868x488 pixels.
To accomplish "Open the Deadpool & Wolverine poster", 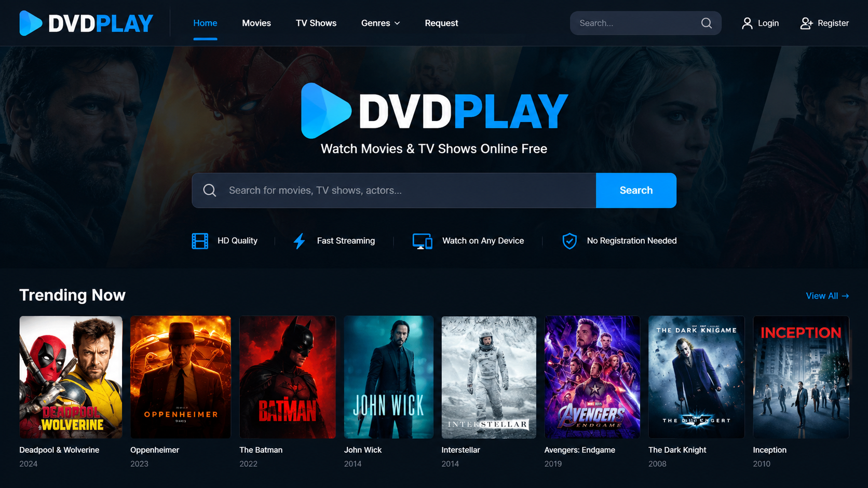I will click(71, 377).
